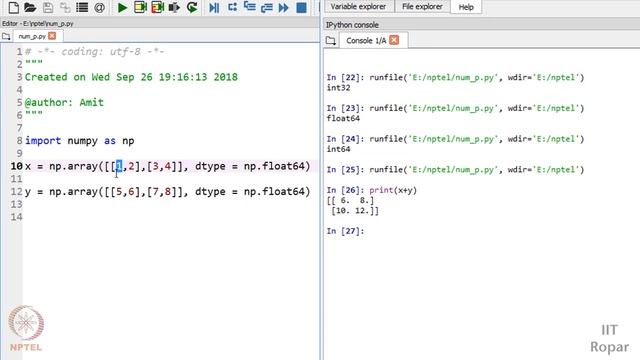Image resolution: width=640 pixels, height=360 pixels.
Task: Click the In [25] runfile console entry
Action: (x=456, y=169)
